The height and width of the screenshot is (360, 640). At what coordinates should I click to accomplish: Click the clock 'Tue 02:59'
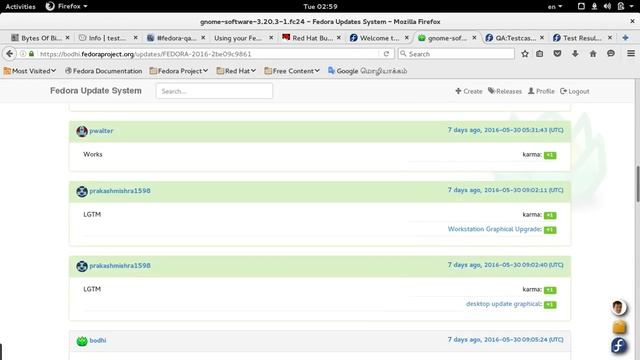point(320,7)
